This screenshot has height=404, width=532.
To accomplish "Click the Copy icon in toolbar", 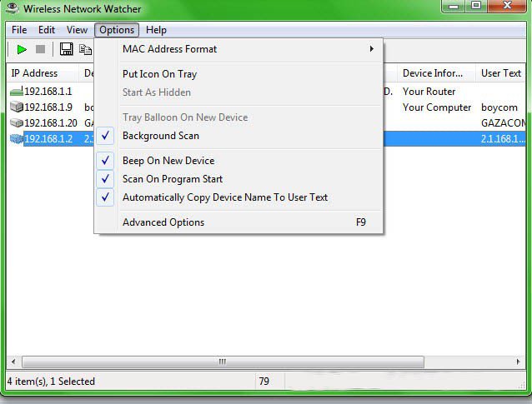I will tap(85, 50).
